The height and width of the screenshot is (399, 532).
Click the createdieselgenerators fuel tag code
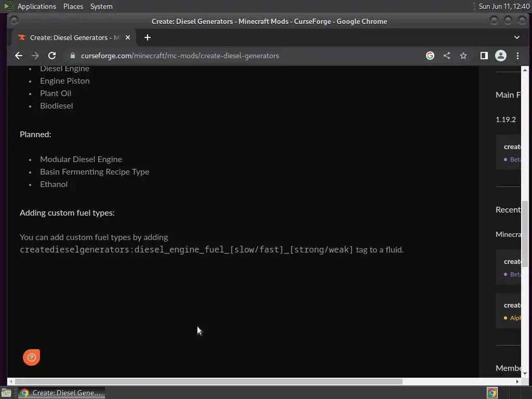187,250
